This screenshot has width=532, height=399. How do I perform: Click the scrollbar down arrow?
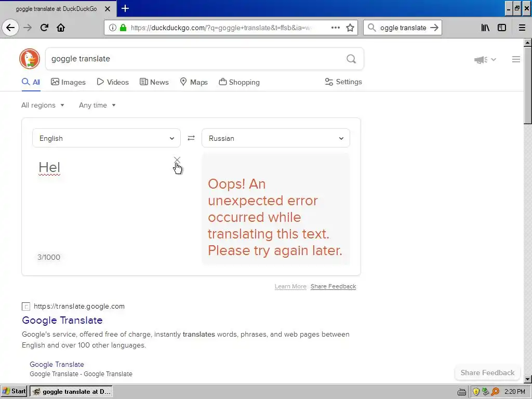[x=527, y=379]
